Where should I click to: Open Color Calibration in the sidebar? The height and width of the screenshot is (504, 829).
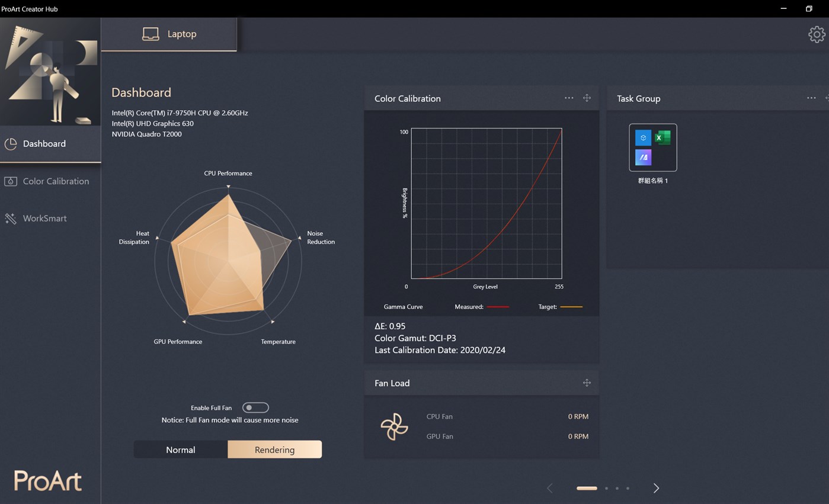[50, 181]
